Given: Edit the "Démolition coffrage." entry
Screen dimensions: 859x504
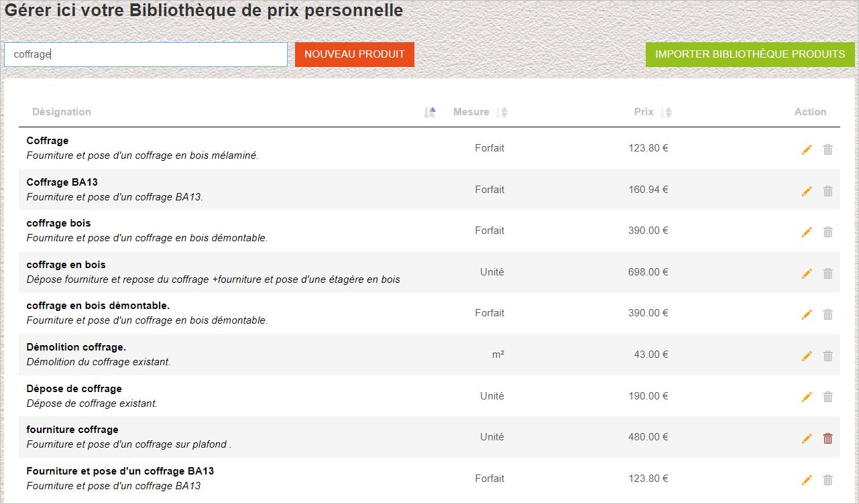Looking at the screenshot, I should pos(807,356).
